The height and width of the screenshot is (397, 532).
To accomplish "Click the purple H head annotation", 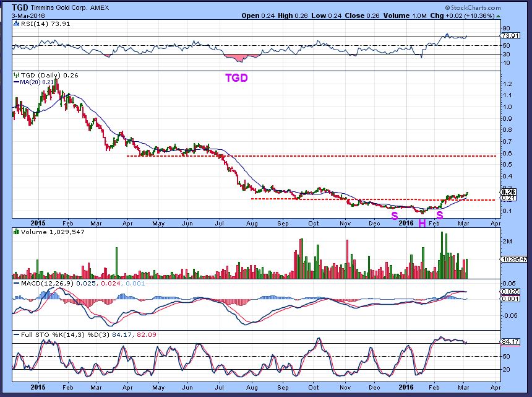I will (422, 224).
